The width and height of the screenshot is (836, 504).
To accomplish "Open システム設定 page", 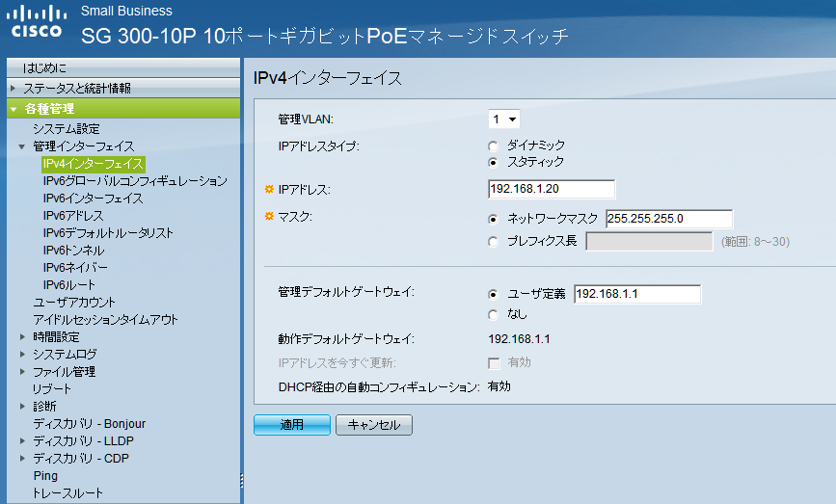I will pos(67,129).
